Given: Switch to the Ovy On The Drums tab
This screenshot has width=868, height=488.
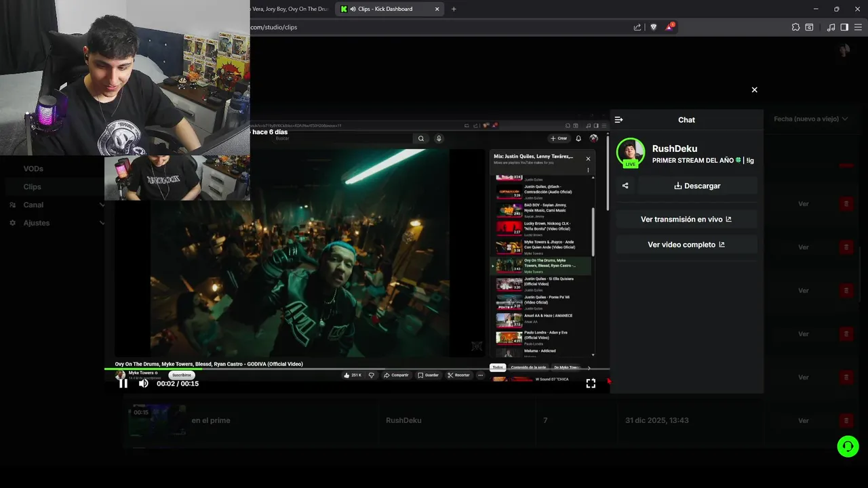Looking at the screenshot, I should [x=290, y=9].
